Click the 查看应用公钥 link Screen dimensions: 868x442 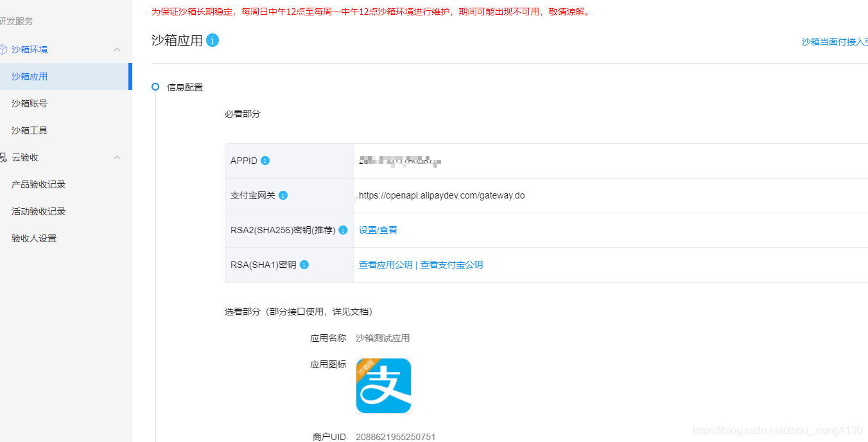point(386,265)
